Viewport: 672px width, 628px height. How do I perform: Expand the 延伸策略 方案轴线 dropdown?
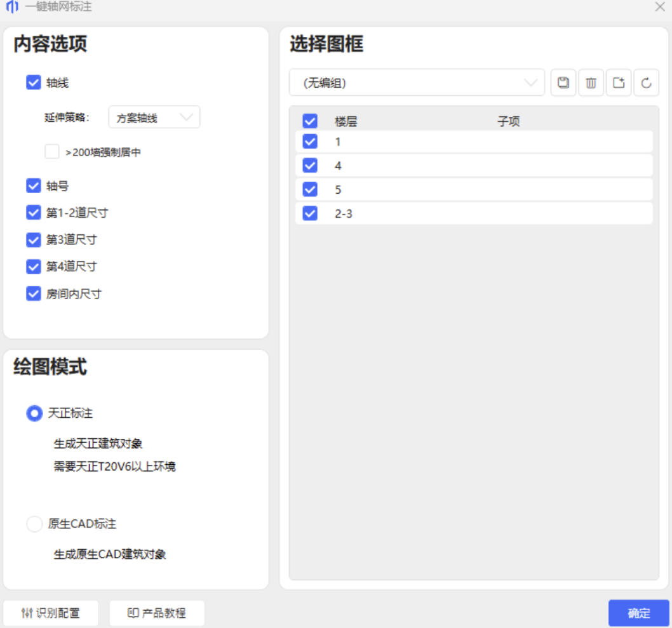pos(154,117)
